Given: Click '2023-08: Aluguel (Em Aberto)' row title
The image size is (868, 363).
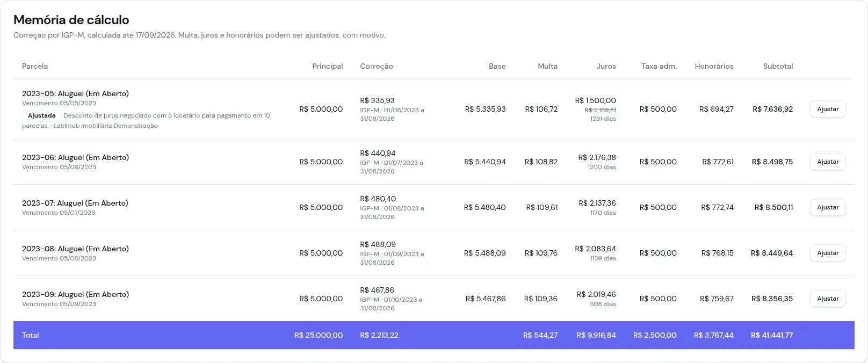Looking at the screenshot, I should tap(75, 249).
